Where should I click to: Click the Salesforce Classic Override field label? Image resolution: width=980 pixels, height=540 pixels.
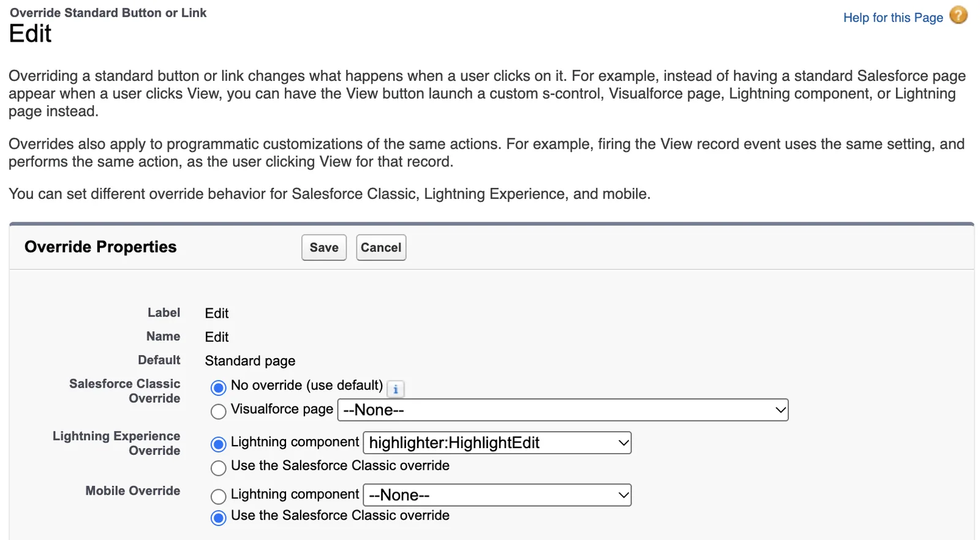(x=125, y=391)
